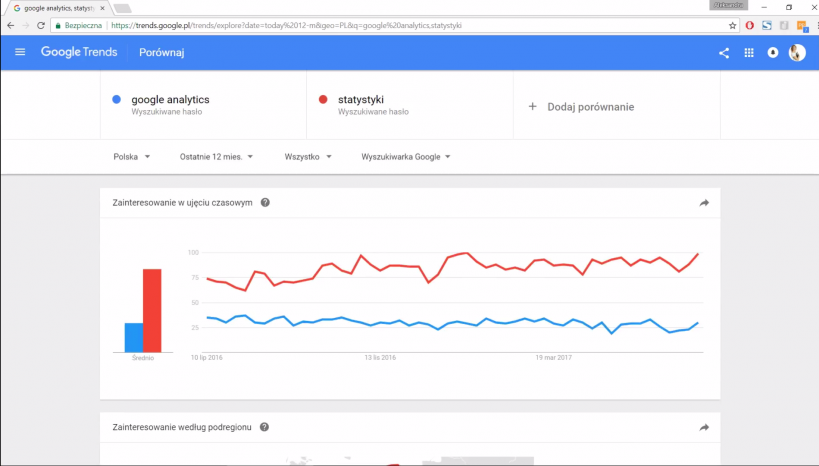Click the Bezpieczna secure label

click(83, 25)
